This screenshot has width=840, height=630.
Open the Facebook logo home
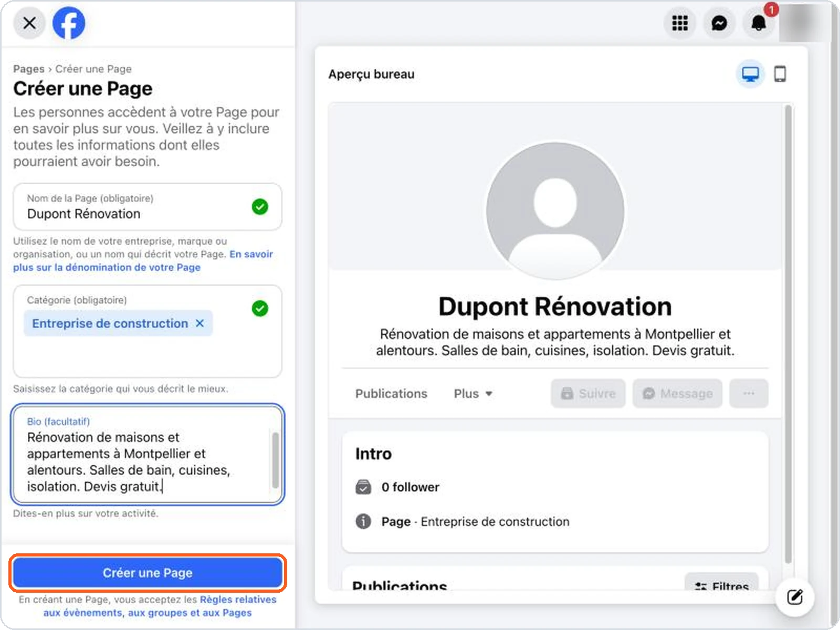(69, 23)
